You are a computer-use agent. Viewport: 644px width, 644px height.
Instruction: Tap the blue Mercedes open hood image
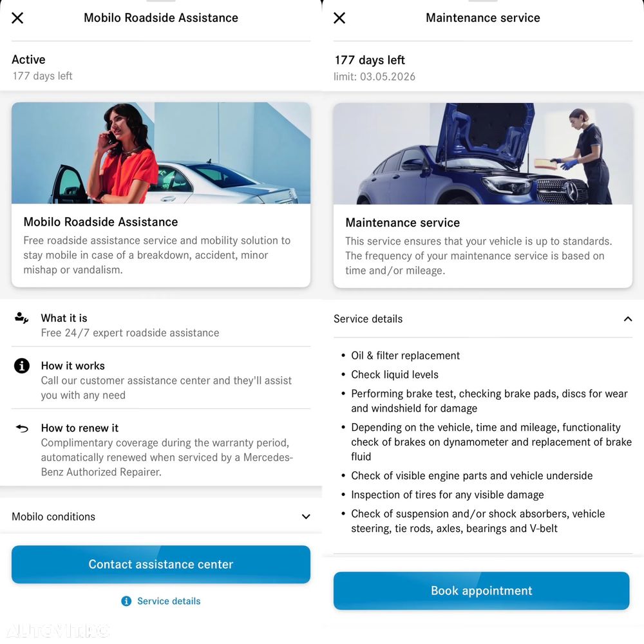(483, 154)
